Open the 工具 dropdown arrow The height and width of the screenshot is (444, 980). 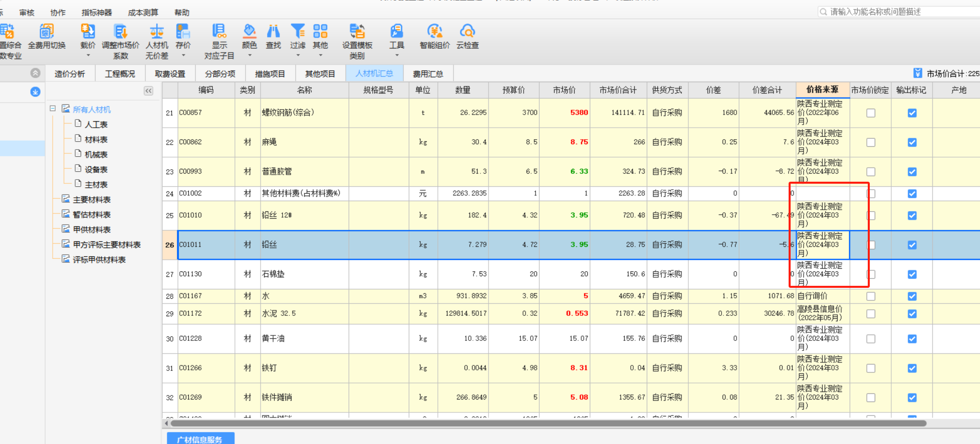pyautogui.click(x=396, y=55)
